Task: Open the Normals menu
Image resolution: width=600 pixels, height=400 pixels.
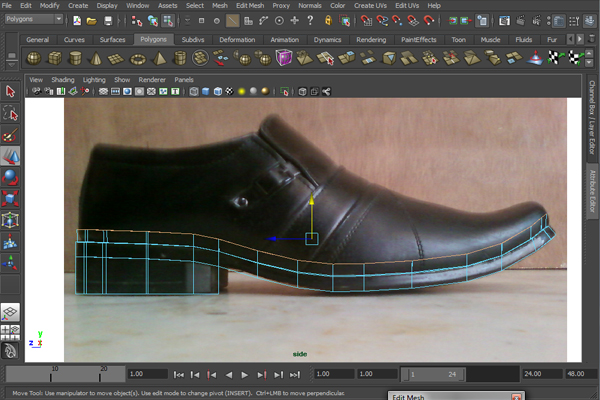Action: coord(310,5)
